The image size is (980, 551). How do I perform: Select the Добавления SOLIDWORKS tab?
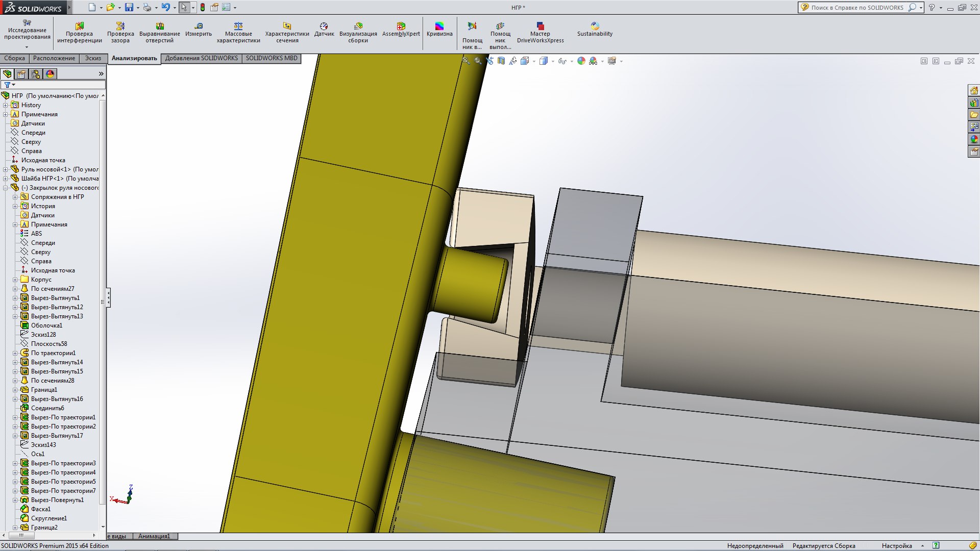click(x=200, y=58)
